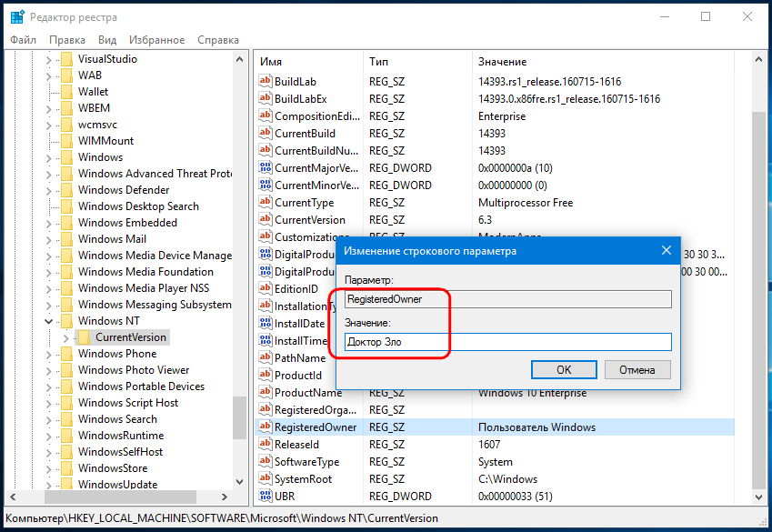Select the RegisteredOrga... value row
Viewport: 772px width, 532px height.
[x=495, y=410]
